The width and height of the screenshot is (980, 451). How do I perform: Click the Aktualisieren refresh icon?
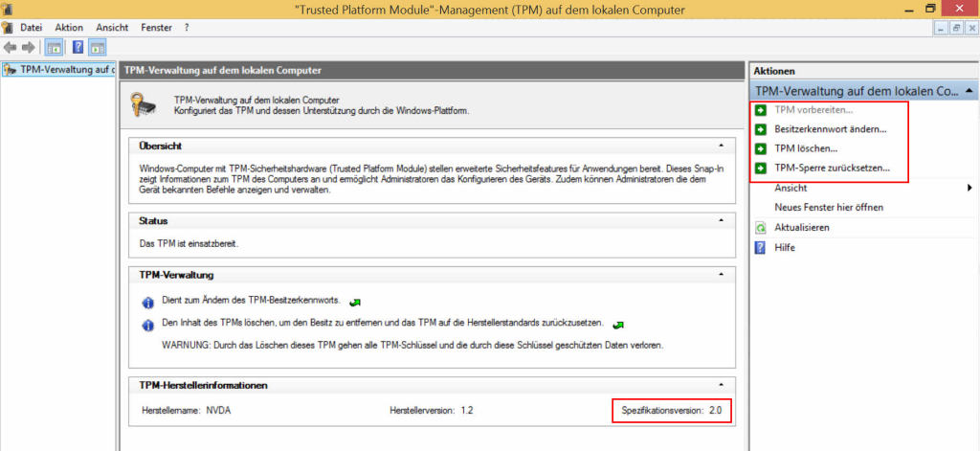(x=761, y=228)
